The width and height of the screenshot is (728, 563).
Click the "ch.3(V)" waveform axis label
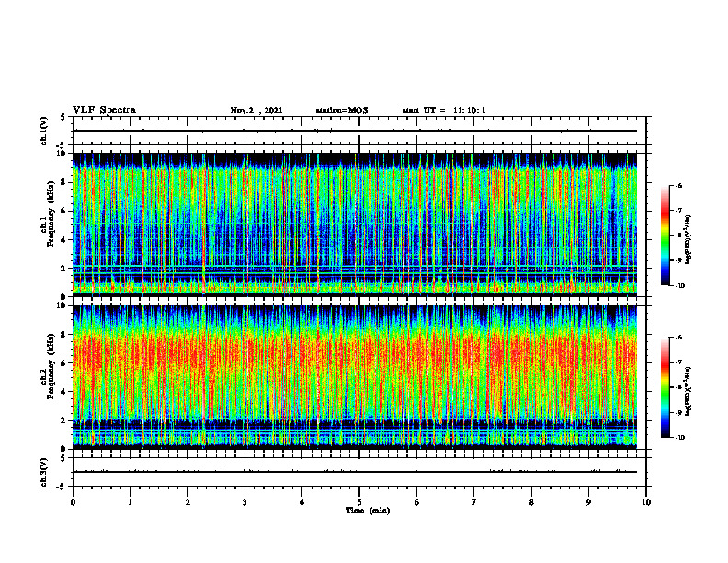tap(44, 472)
